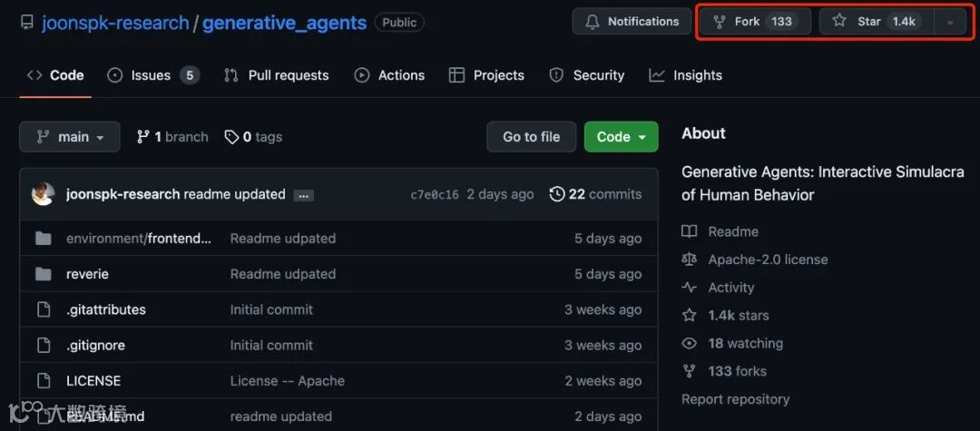Click '5 days ago' in reverie row

coord(608,274)
